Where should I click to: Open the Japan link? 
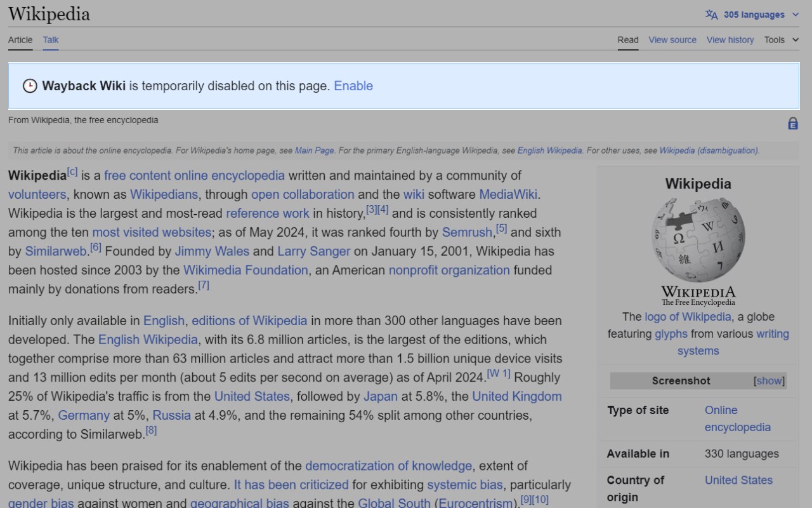click(381, 397)
